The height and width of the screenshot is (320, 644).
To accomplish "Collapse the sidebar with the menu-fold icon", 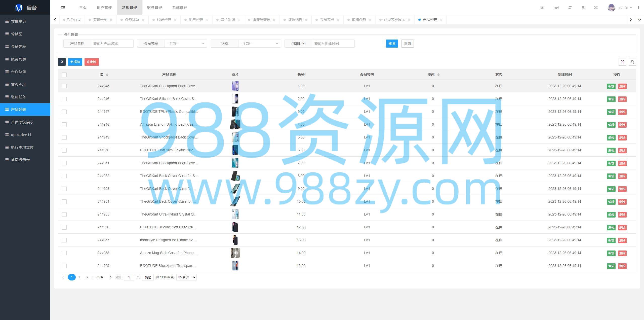I will pyautogui.click(x=63, y=8).
